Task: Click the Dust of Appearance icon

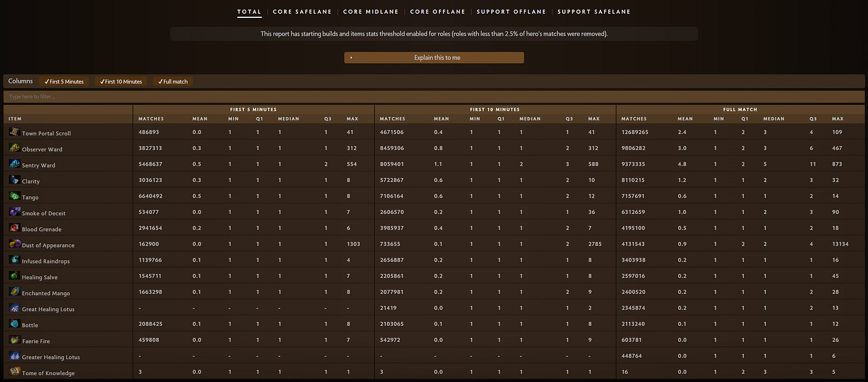Action: pyautogui.click(x=14, y=244)
